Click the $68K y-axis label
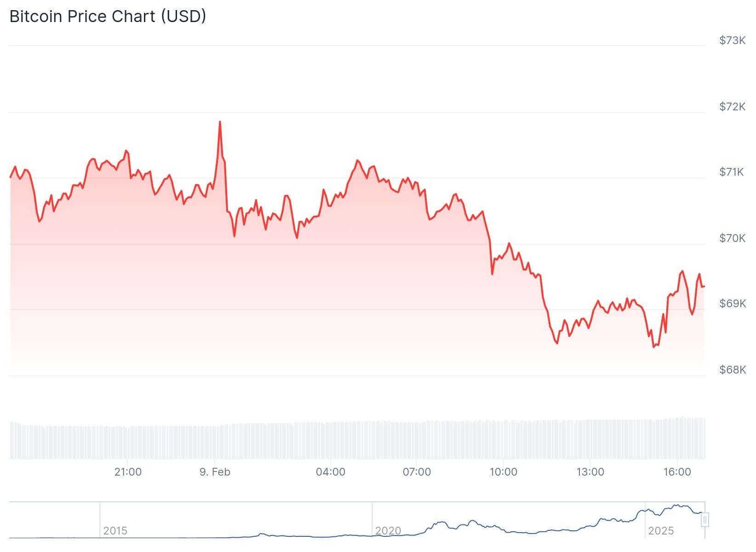Viewport: 756px width, 552px height. 732,370
